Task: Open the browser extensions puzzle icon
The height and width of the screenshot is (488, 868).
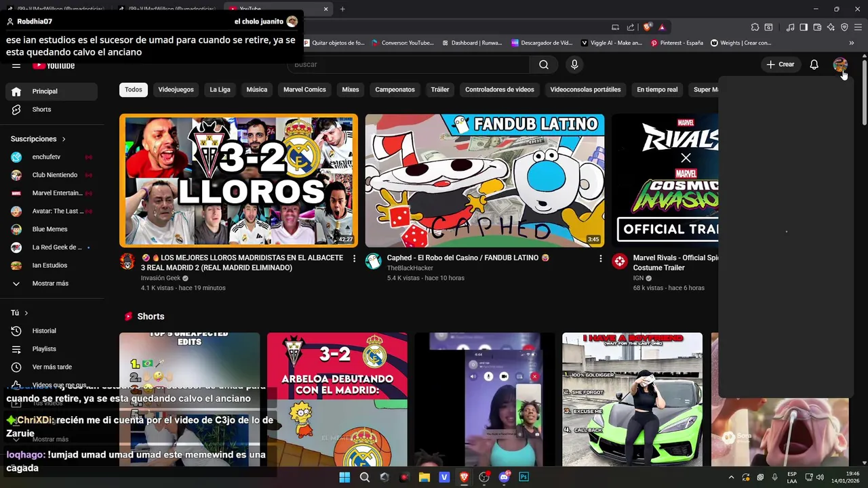Action: pos(755,27)
